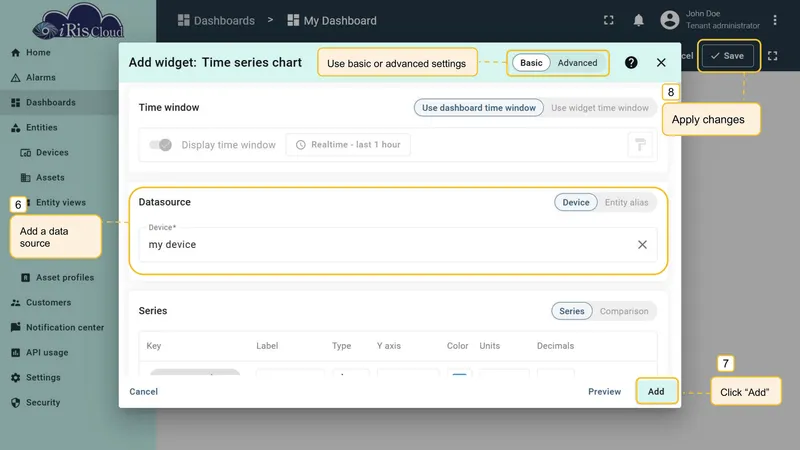Open the notifications bell
Screen dimensions: 800x450
point(638,20)
